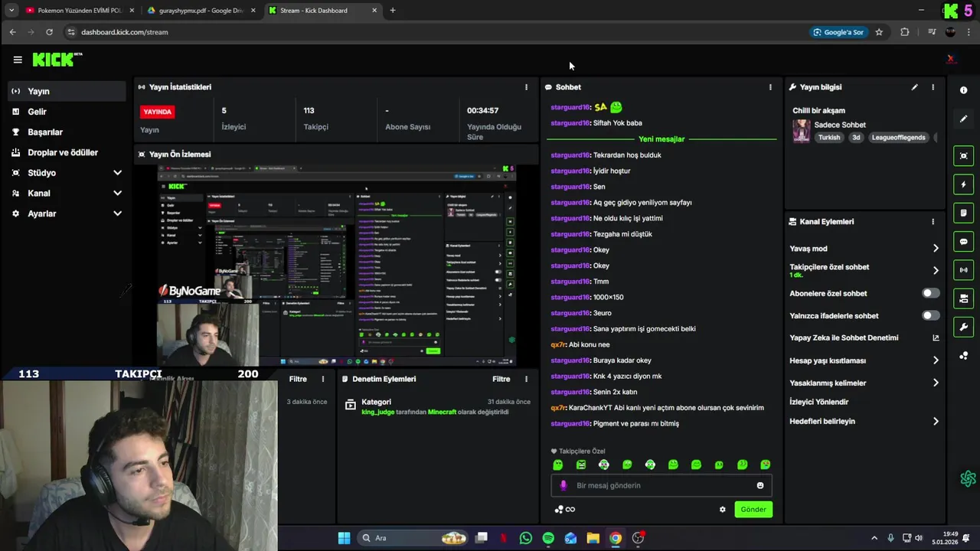Click the Turkish tag chip
Viewport: 980px width, 551px height.
coord(829,138)
